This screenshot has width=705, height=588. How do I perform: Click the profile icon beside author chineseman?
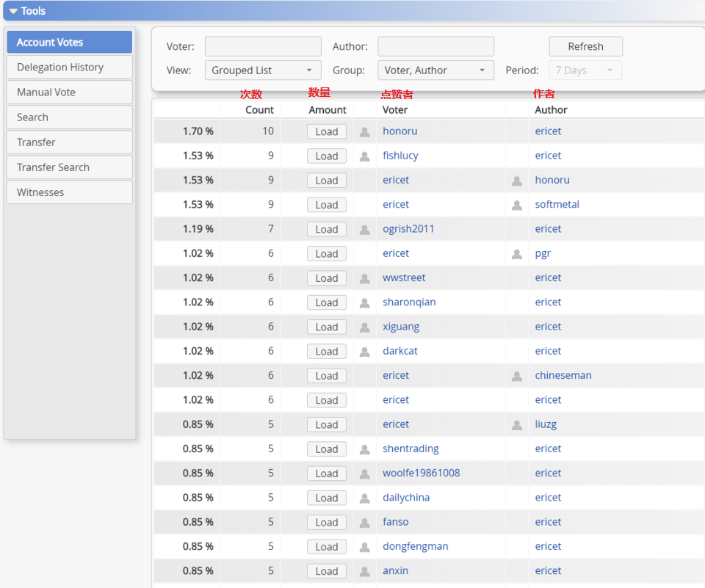click(x=517, y=376)
